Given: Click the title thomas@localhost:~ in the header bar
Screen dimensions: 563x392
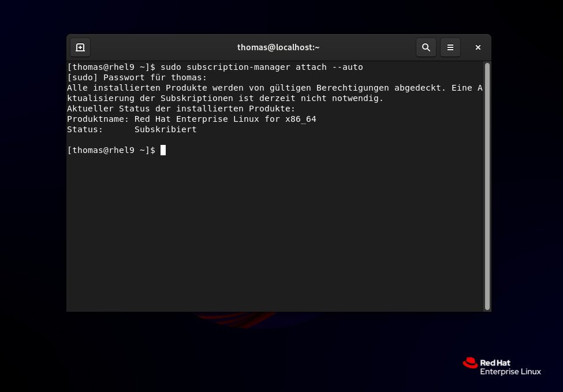Looking at the screenshot, I should 279,47.
